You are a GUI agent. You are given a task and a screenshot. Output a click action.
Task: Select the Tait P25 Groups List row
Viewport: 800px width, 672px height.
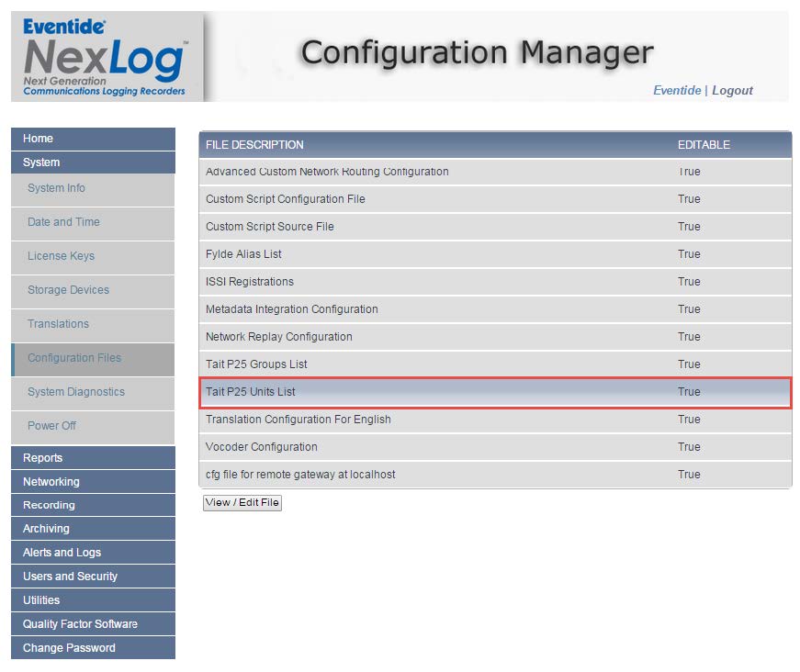[256, 364]
